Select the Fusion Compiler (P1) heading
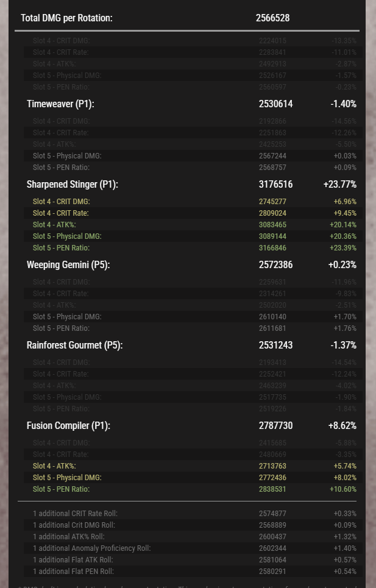Image resolution: width=376 pixels, height=588 pixels. [68, 426]
